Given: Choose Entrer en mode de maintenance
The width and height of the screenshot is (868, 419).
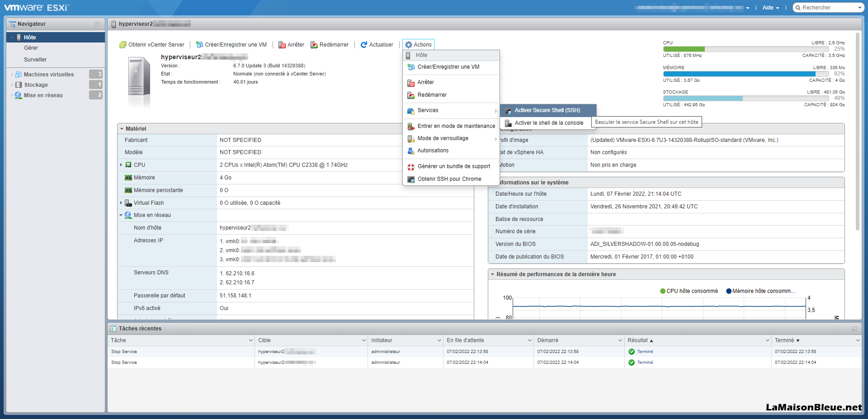Looking at the screenshot, I should pyautogui.click(x=451, y=126).
